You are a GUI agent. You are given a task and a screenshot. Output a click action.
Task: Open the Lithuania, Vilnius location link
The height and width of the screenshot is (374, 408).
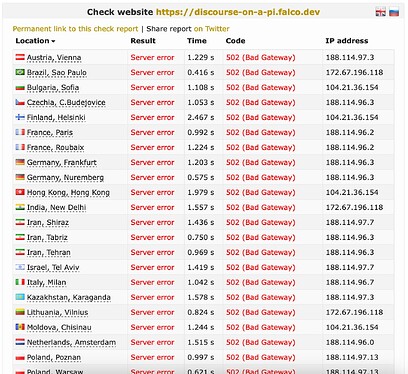click(x=57, y=313)
